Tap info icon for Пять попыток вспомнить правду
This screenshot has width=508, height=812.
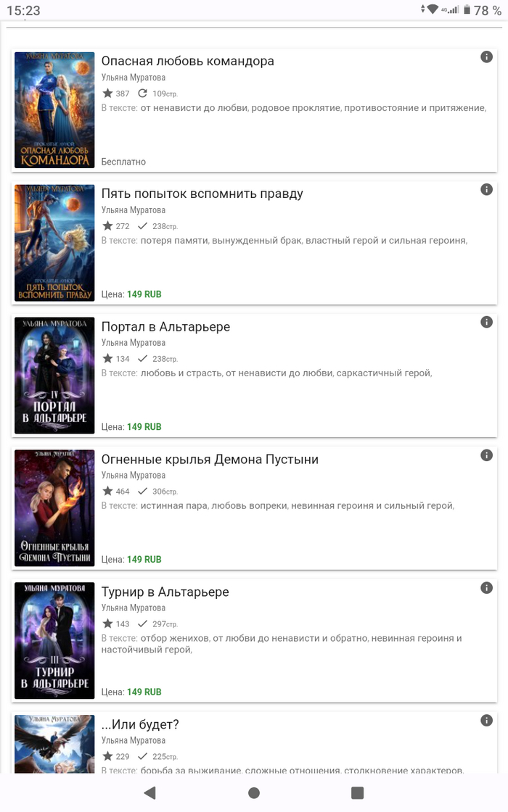click(x=486, y=189)
